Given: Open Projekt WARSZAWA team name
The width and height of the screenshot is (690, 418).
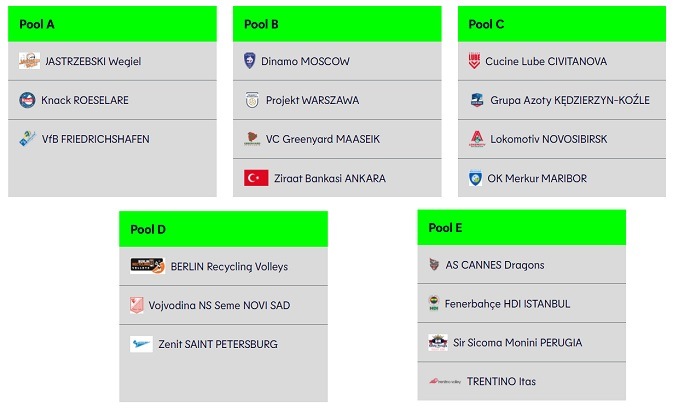Looking at the screenshot, I should click(310, 100).
